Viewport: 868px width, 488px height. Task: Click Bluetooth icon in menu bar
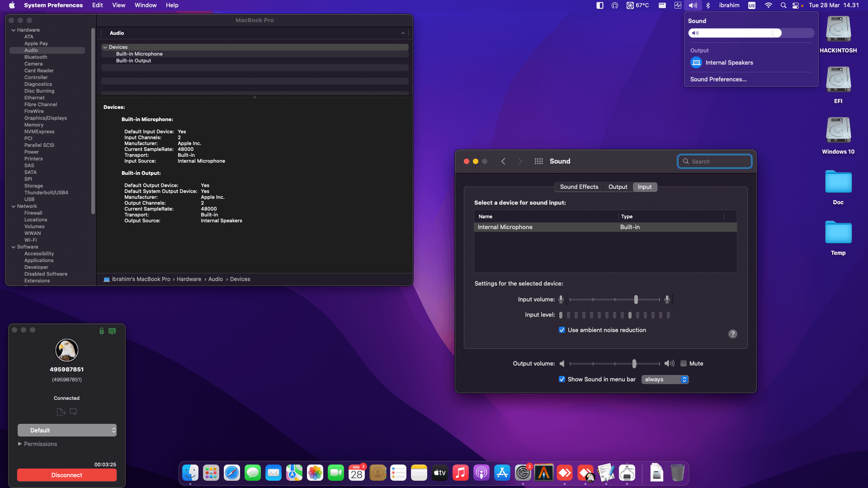pyautogui.click(x=708, y=5)
